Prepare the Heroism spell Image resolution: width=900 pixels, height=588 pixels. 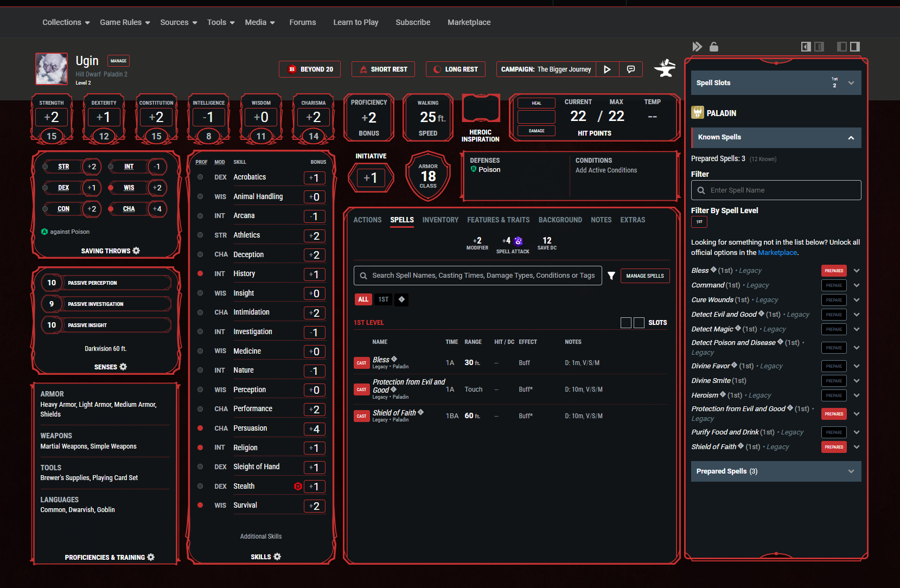point(834,395)
